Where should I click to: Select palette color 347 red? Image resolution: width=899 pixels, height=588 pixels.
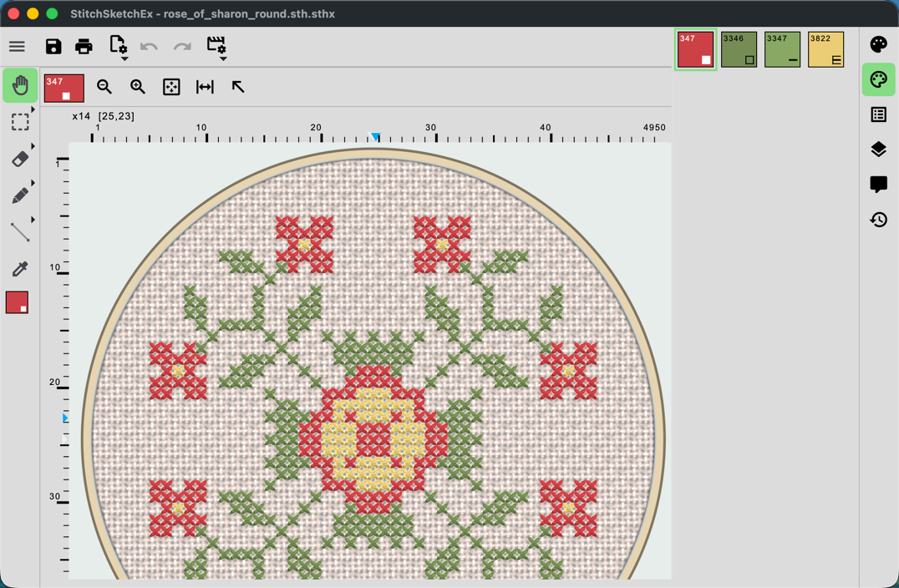[x=695, y=50]
